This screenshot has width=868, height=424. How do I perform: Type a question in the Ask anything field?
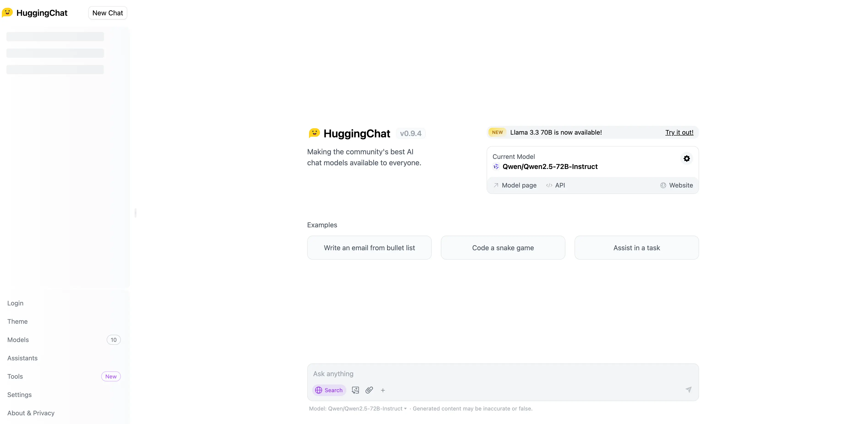(472, 373)
